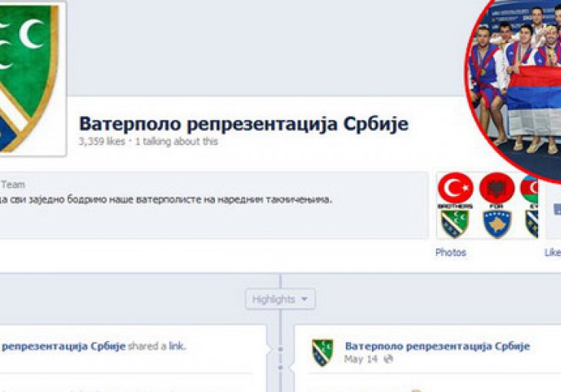The height and width of the screenshot is (392, 561).
Task: Click the shield avatar on the May 14 post
Action: [322, 353]
